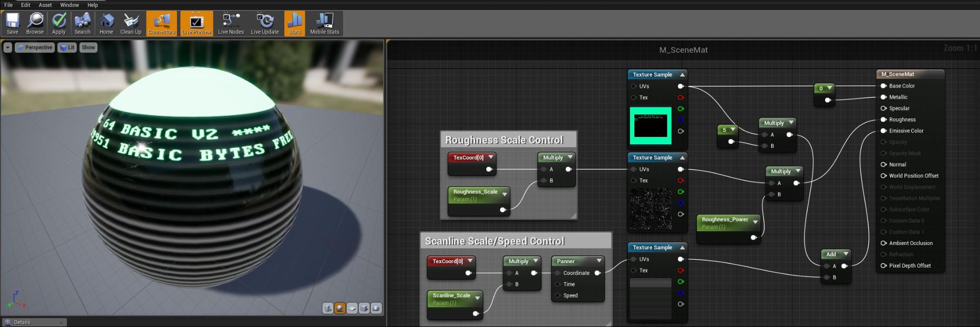Run Clean Up to remove unused nodes
Image resolution: width=980 pixels, height=327 pixels.
[x=131, y=24]
